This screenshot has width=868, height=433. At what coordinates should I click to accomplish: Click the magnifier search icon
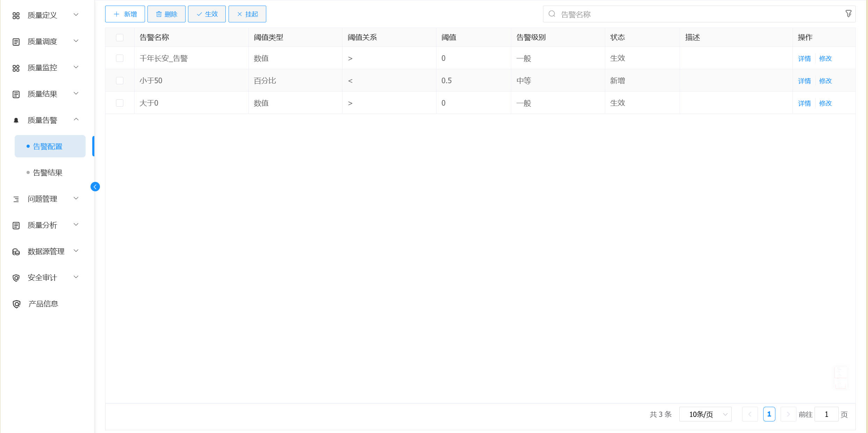point(552,14)
